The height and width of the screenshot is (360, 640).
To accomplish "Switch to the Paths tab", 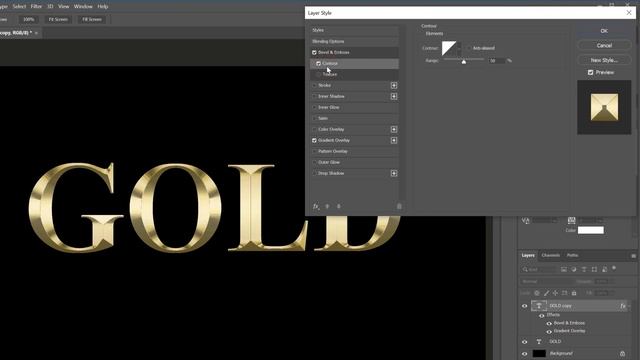I will 573,256.
